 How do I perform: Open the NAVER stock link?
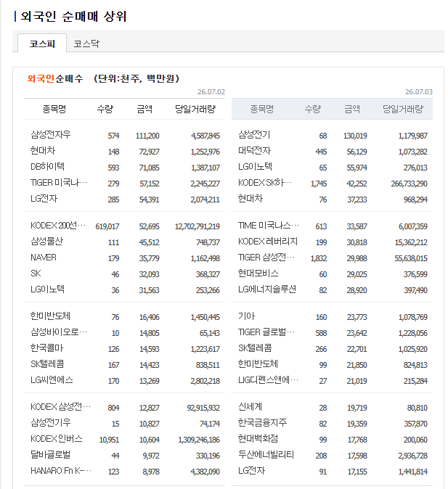(44, 258)
